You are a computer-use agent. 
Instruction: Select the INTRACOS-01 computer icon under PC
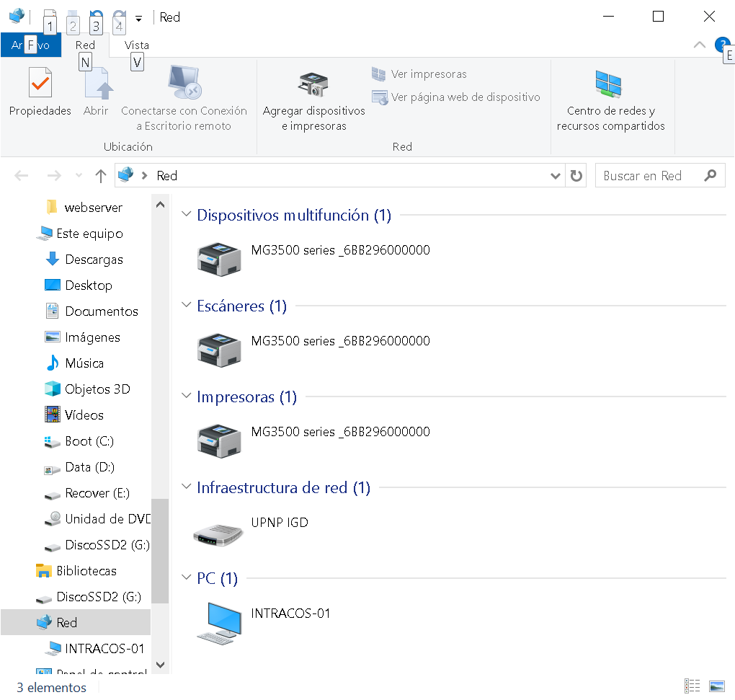[x=220, y=624]
